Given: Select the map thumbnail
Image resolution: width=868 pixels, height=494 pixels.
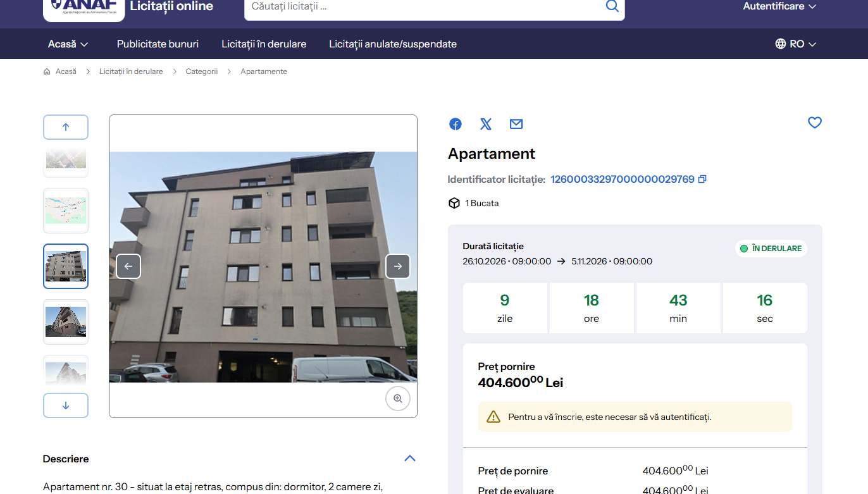Looking at the screenshot, I should [66, 211].
